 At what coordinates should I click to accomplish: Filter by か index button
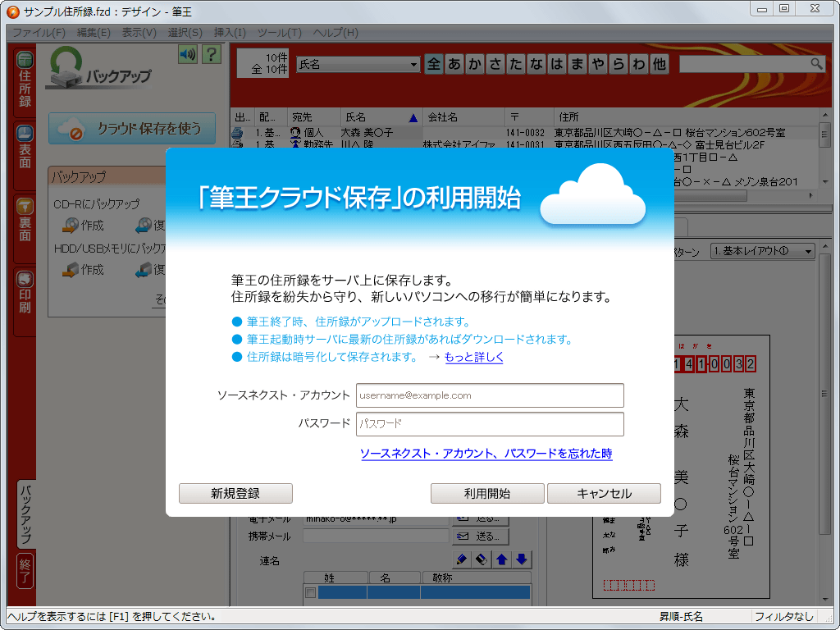pyautogui.click(x=475, y=64)
